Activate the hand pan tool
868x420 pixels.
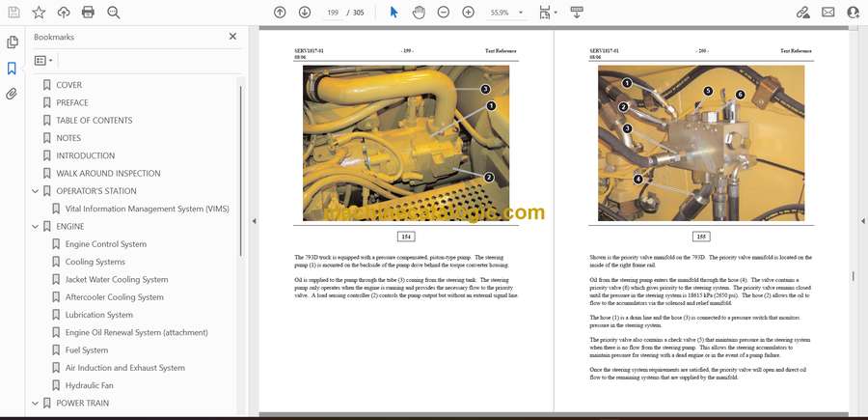tap(419, 13)
